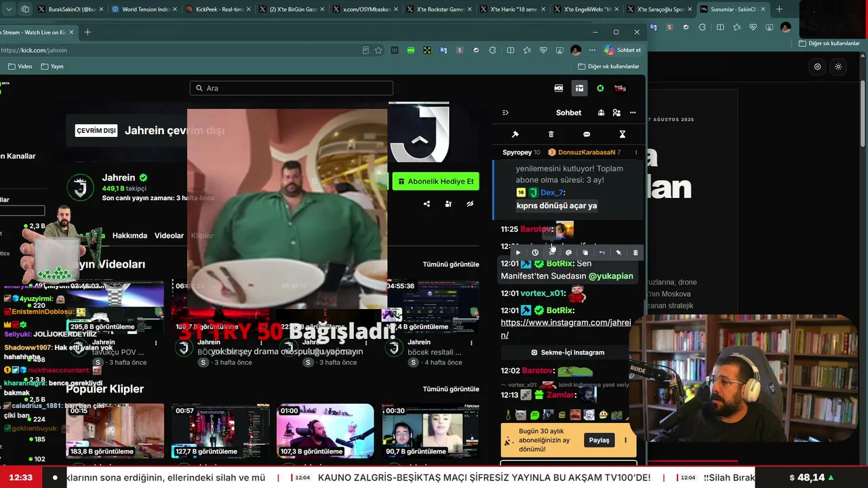Click target icon button on Sunumlar page

click(x=817, y=66)
